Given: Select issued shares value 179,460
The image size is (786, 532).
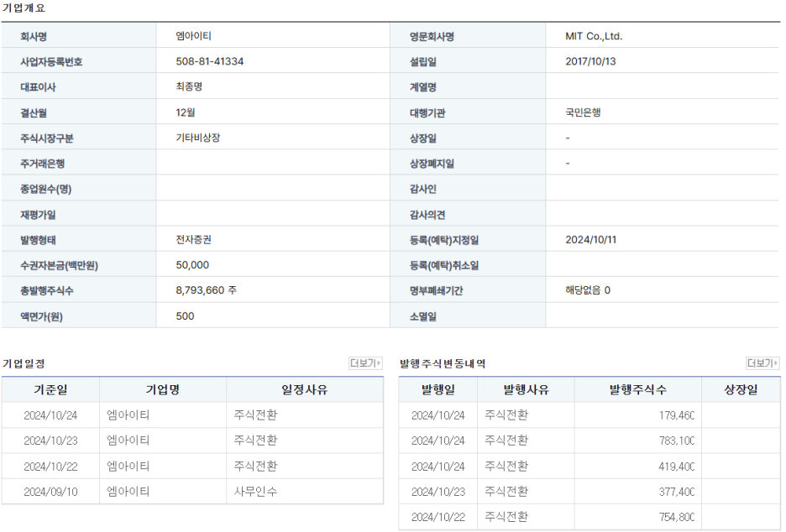Looking at the screenshot, I should 677,415.
